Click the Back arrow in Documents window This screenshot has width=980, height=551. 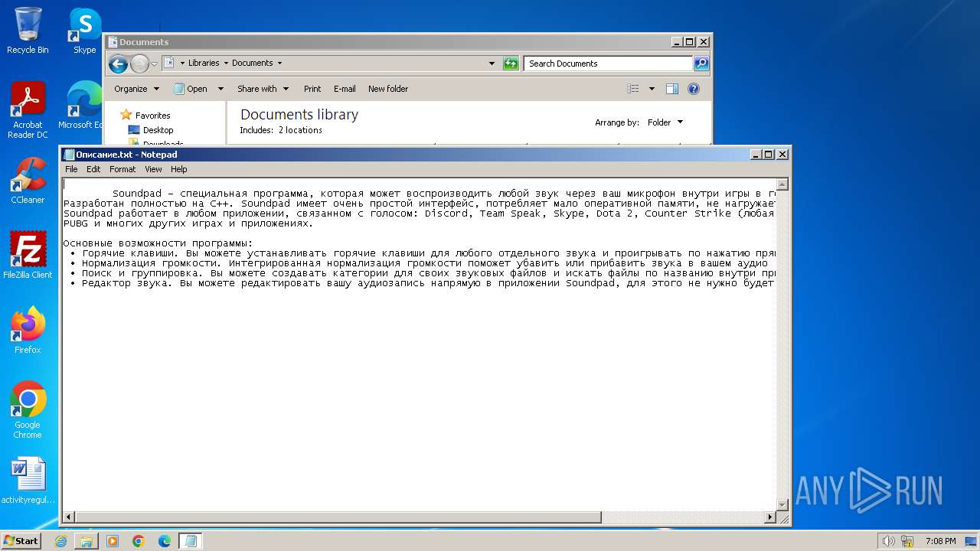[118, 64]
